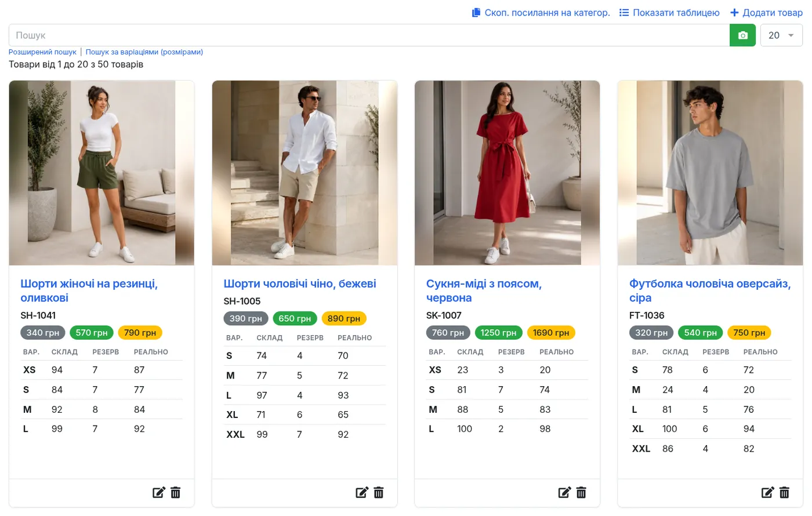Image resolution: width=812 pixels, height=516 pixels.
Task: Open the Футболка чоловіча оверсайз title
Action: (x=710, y=290)
